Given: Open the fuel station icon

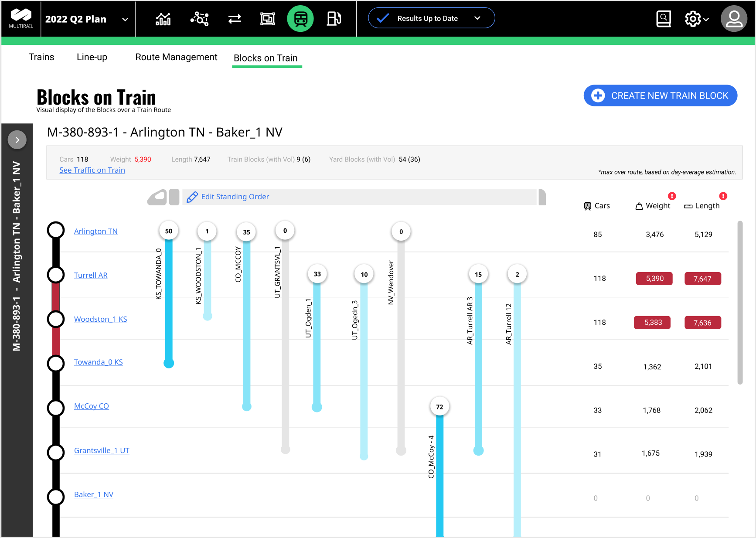Looking at the screenshot, I should point(334,19).
